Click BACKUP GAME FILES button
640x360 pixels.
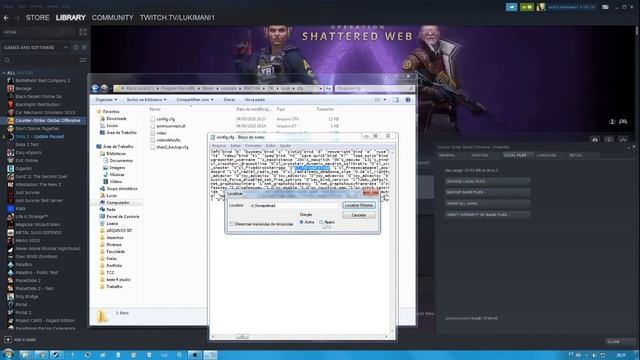point(487,192)
